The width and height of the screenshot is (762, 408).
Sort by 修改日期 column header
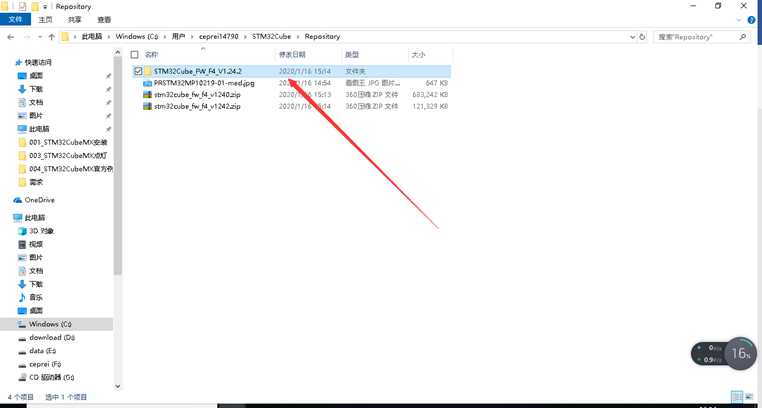(x=292, y=55)
